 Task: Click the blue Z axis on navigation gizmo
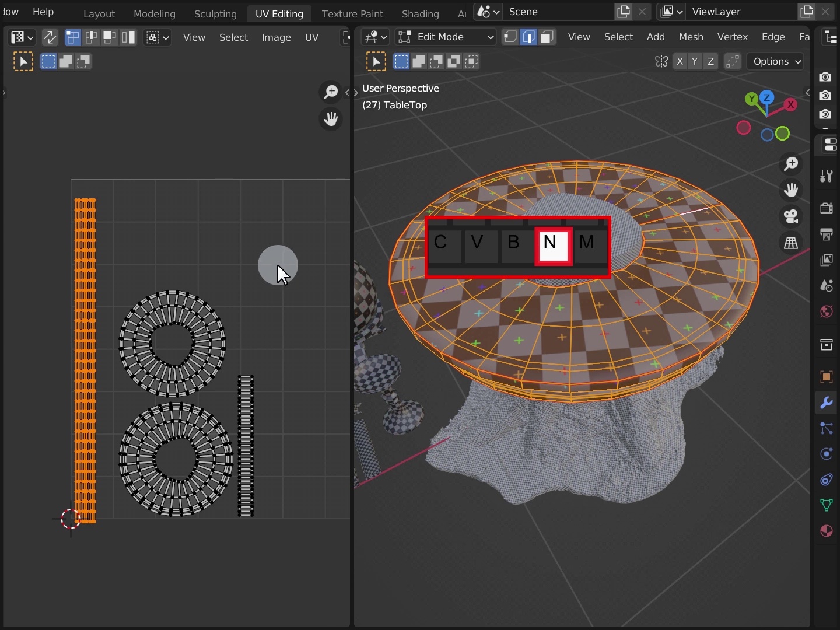pos(768,97)
